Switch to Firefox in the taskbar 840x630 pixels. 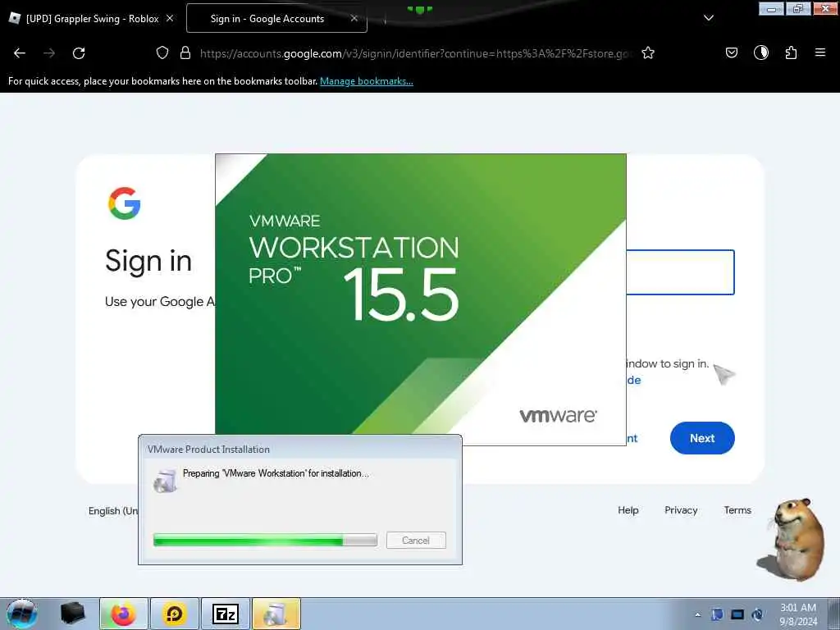pyautogui.click(x=123, y=614)
